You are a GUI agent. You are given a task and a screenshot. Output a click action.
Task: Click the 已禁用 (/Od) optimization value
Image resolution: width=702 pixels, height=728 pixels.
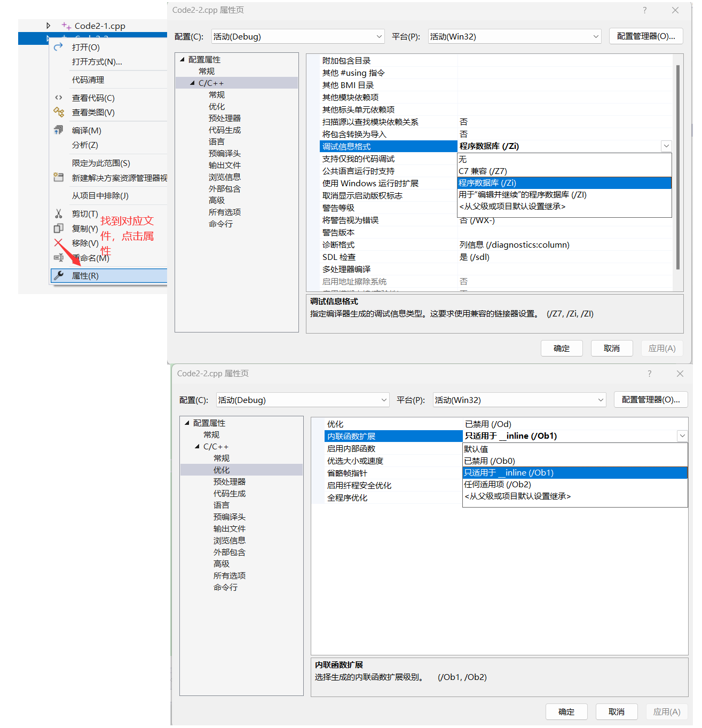tap(488, 424)
